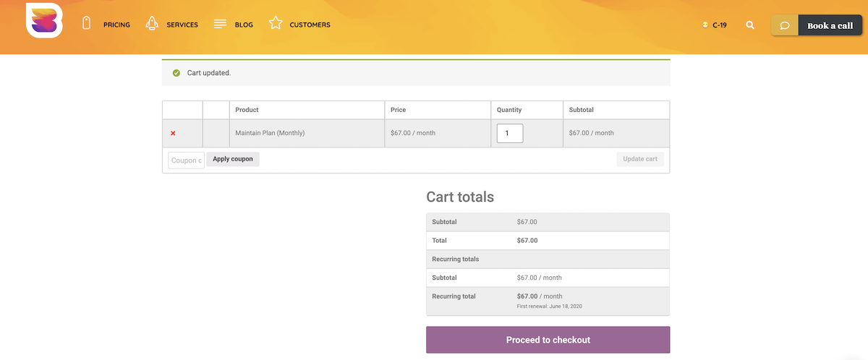Image resolution: width=868 pixels, height=360 pixels.
Task: Click the site logo in the header
Action: pos(44,20)
